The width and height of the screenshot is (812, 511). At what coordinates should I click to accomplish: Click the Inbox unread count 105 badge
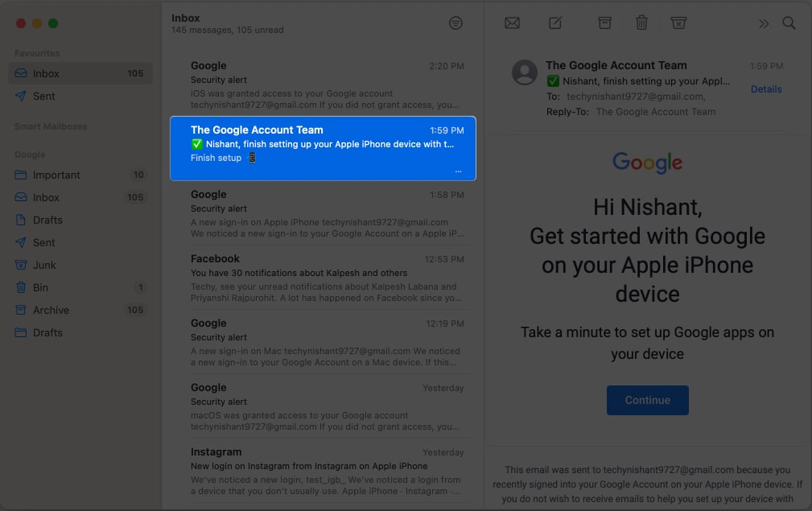tap(135, 73)
